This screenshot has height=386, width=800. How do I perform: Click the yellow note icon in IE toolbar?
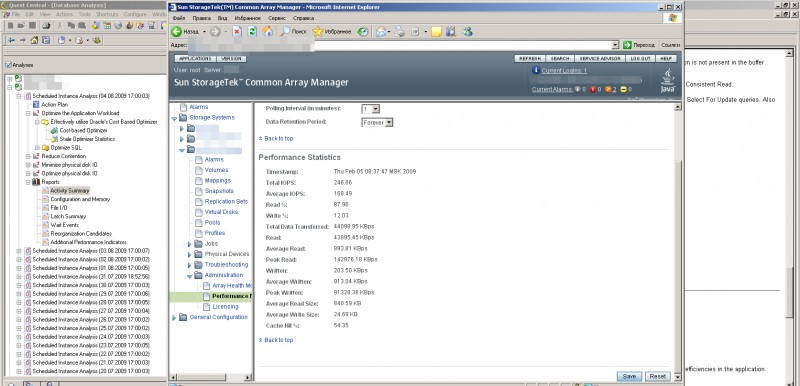pyautogui.click(x=436, y=32)
